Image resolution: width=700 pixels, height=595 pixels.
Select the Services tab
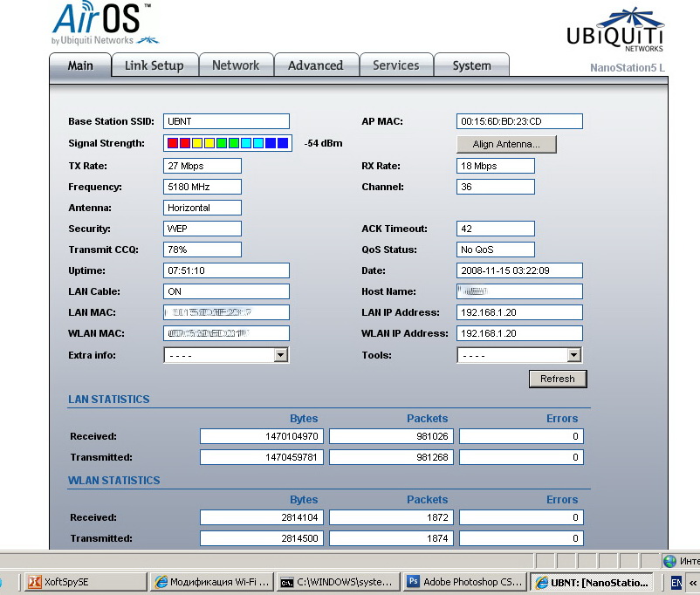click(x=395, y=65)
